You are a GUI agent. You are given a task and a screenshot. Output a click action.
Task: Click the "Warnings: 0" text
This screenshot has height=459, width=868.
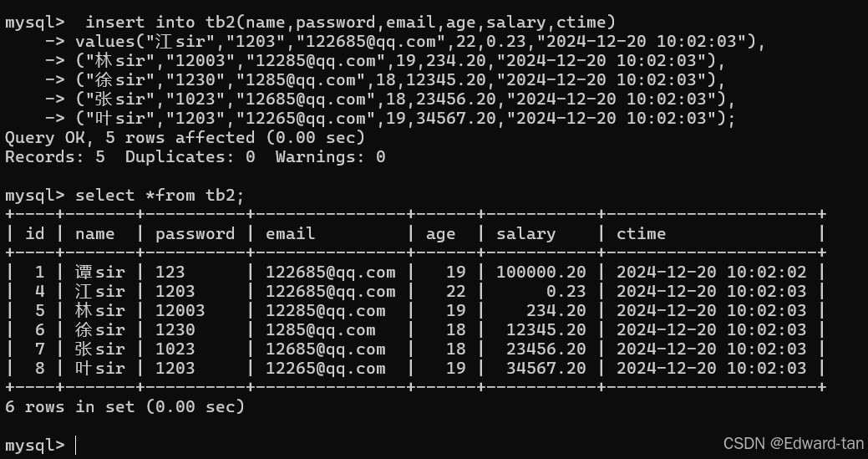pyautogui.click(x=330, y=156)
